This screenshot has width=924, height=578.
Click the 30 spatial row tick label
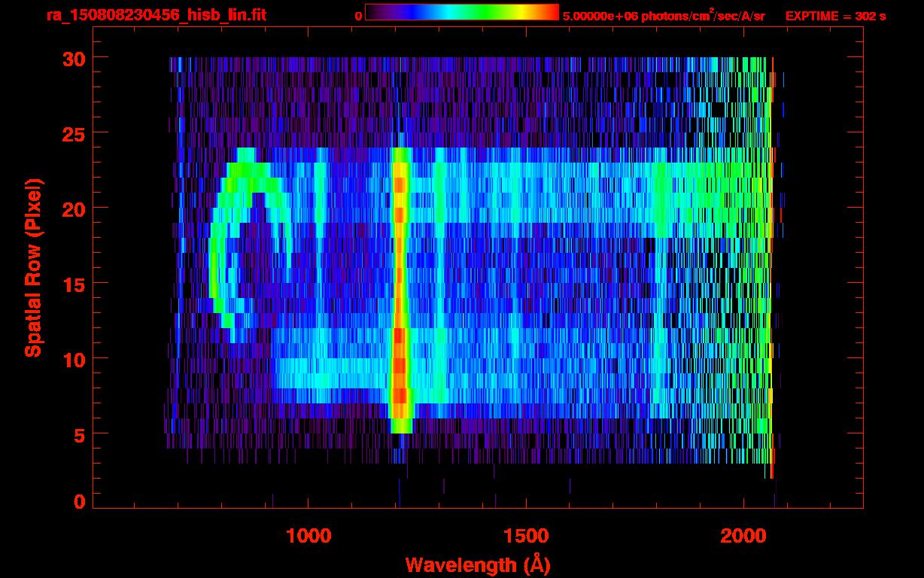coord(73,58)
